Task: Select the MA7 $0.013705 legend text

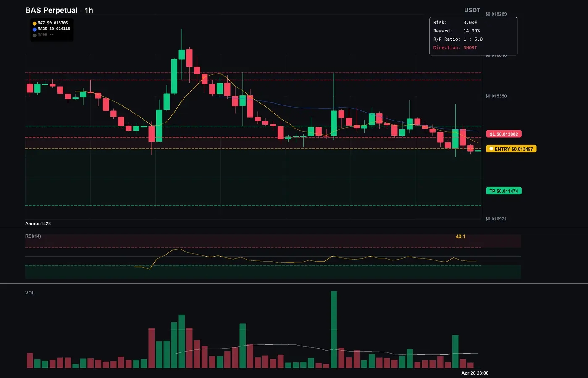Action: click(52, 23)
